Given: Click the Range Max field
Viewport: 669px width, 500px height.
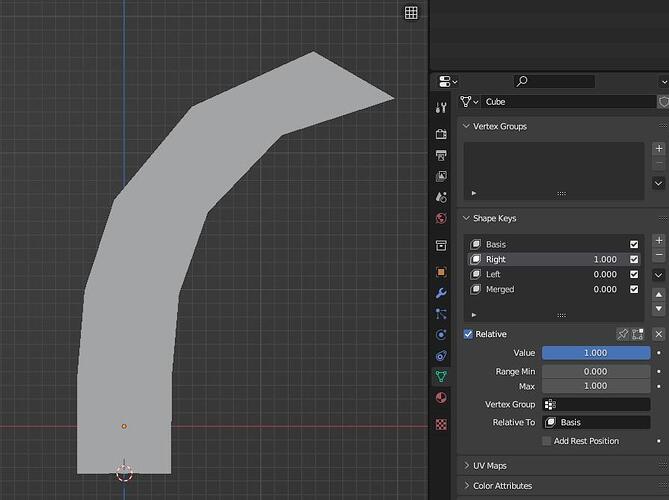Looking at the screenshot, I should (596, 386).
